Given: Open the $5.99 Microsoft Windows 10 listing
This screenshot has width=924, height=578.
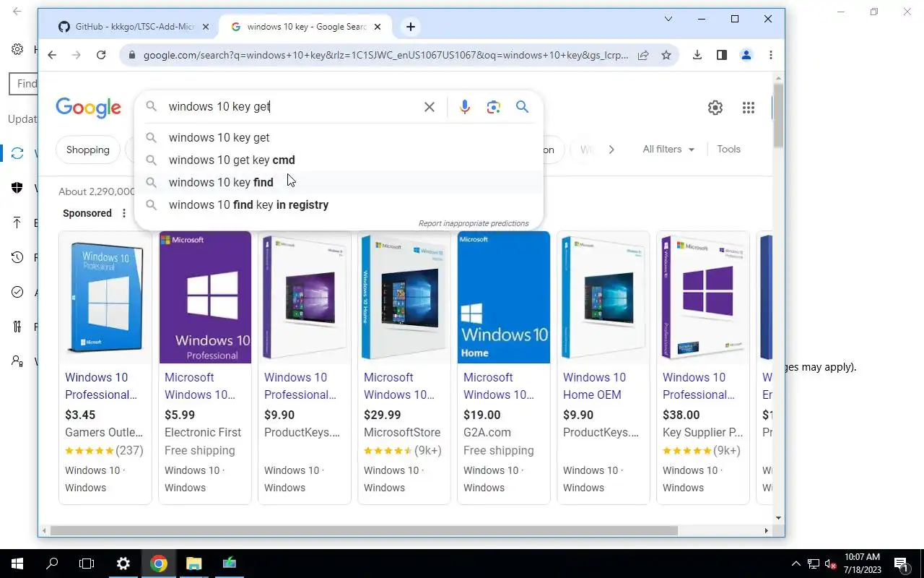Looking at the screenshot, I should coord(205,368).
